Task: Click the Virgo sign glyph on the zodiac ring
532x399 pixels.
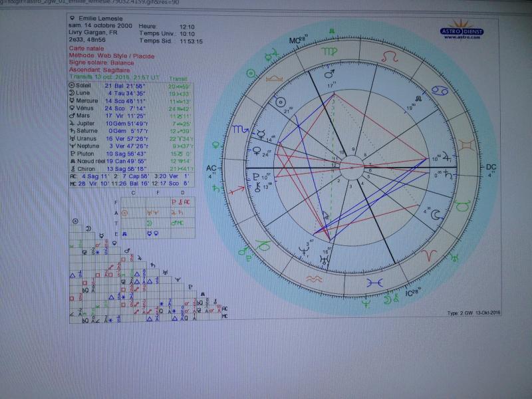Action: (329, 51)
